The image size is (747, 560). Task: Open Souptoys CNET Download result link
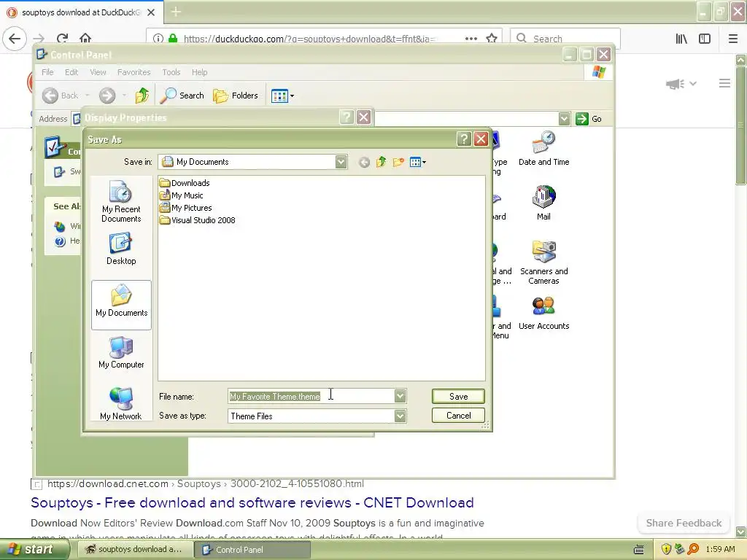pos(252,502)
